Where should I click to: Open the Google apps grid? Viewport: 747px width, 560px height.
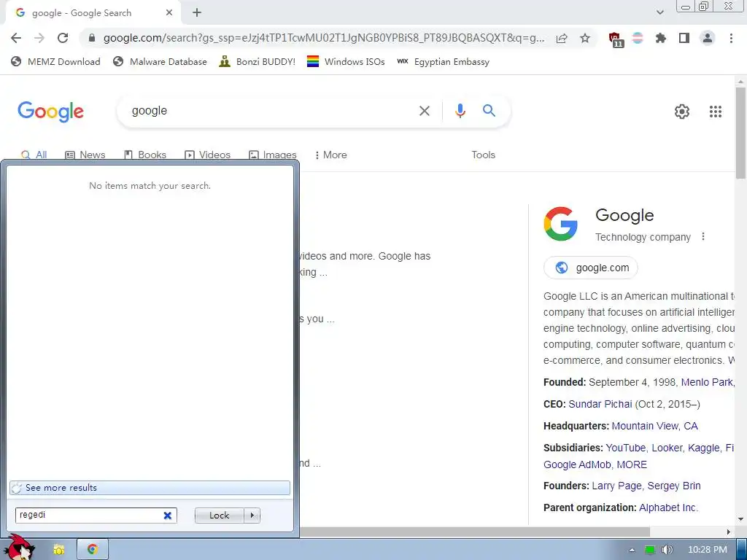(716, 112)
